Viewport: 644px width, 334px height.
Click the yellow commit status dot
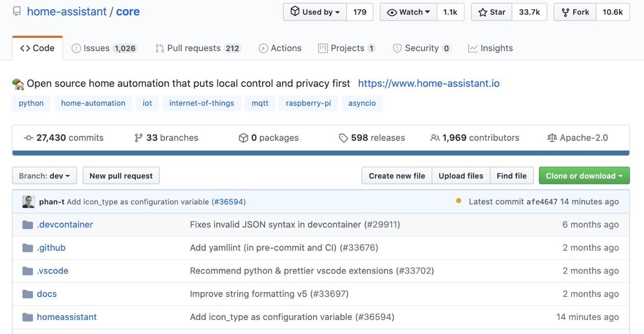(458, 201)
